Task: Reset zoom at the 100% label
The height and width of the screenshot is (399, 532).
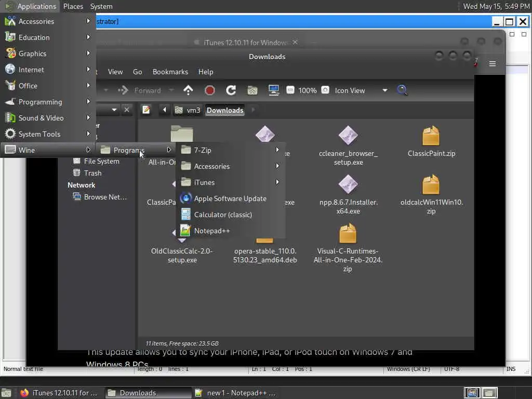Action: click(308, 90)
